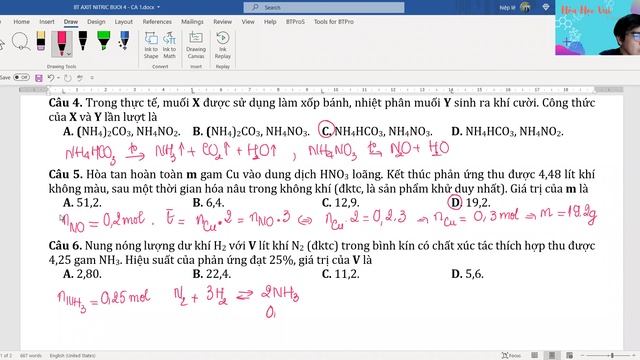Activate Ink to Math conversion

(169, 45)
